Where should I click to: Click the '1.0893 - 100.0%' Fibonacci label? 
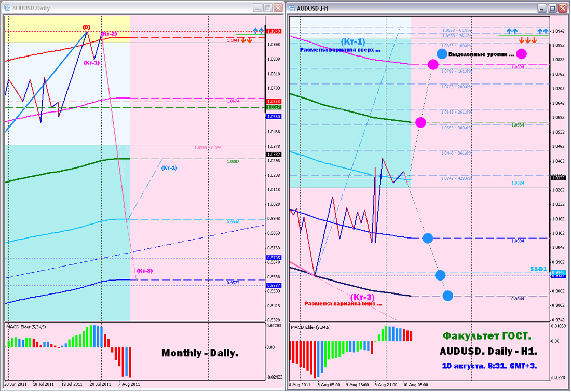(x=457, y=46)
